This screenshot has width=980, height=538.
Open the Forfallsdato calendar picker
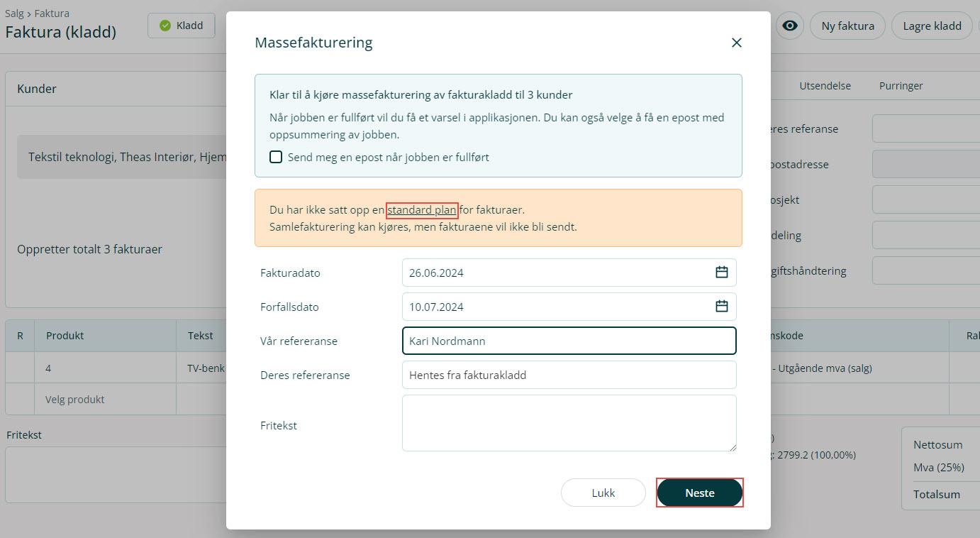coord(721,307)
